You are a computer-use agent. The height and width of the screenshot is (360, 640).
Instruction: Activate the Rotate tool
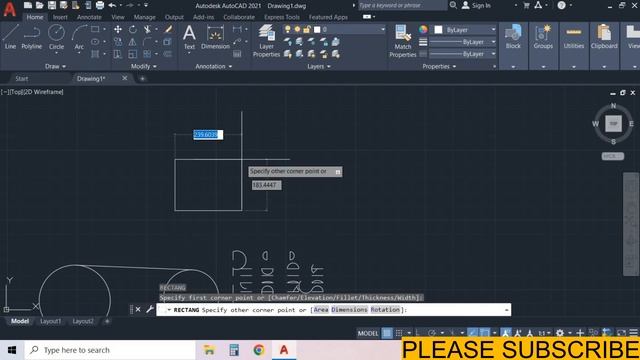[133, 29]
